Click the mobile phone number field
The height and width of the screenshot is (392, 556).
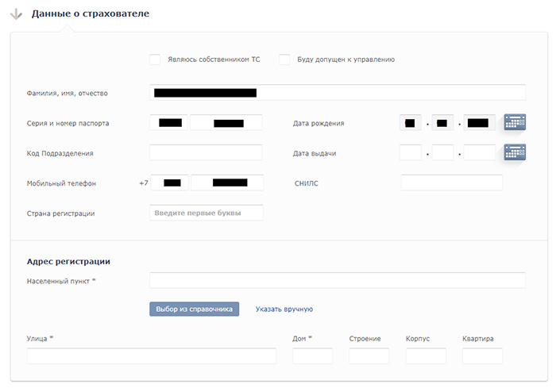(227, 183)
